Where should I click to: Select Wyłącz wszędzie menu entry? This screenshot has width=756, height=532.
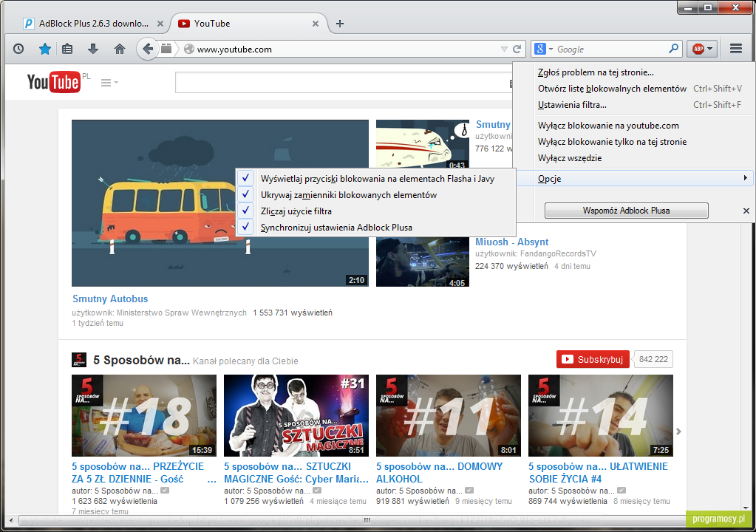click(x=635, y=158)
